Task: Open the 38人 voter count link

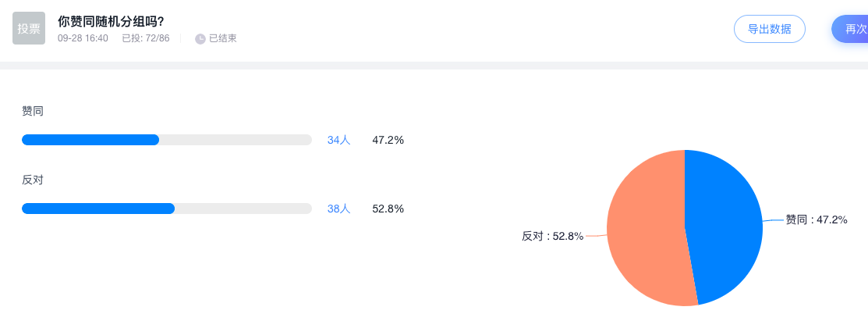Action: pyautogui.click(x=338, y=209)
